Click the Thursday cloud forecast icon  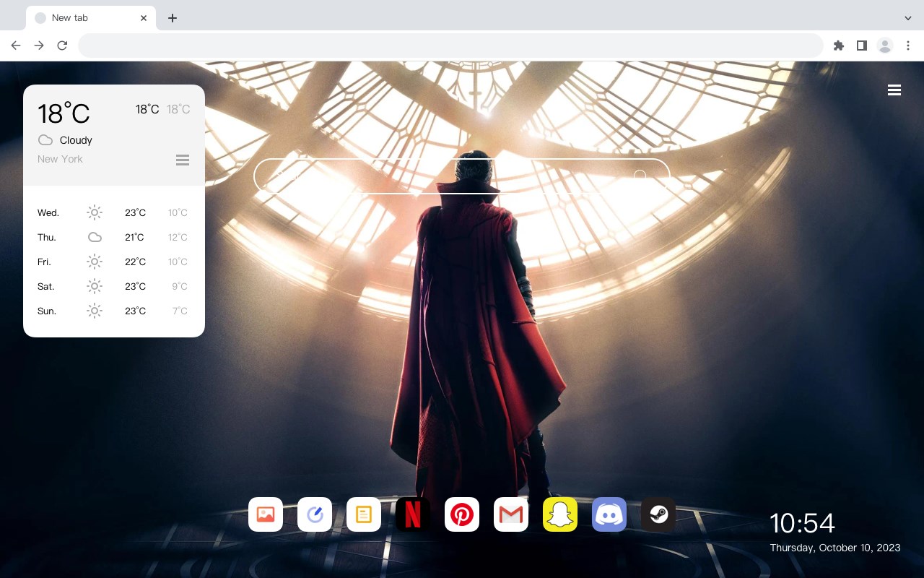pos(95,237)
